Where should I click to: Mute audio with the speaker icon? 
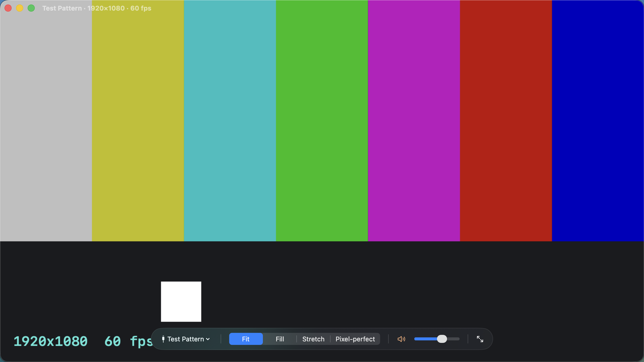coord(401,339)
